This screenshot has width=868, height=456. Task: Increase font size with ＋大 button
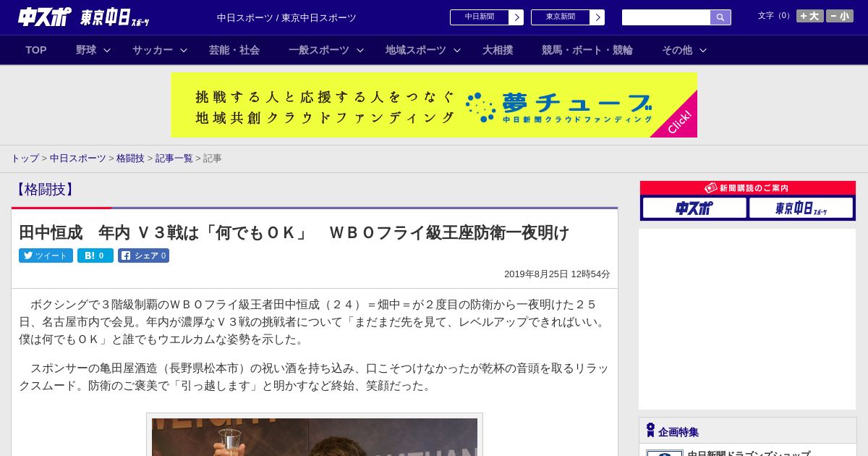click(810, 16)
